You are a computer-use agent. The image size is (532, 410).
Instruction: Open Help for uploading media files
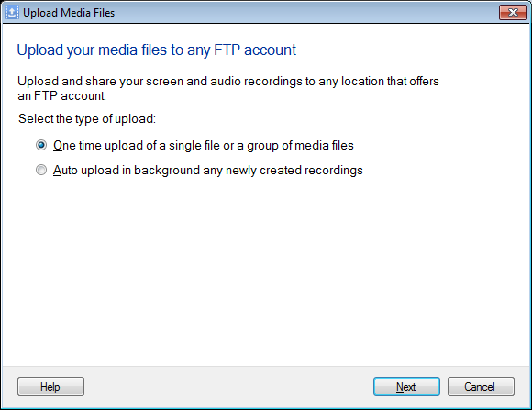(50, 386)
